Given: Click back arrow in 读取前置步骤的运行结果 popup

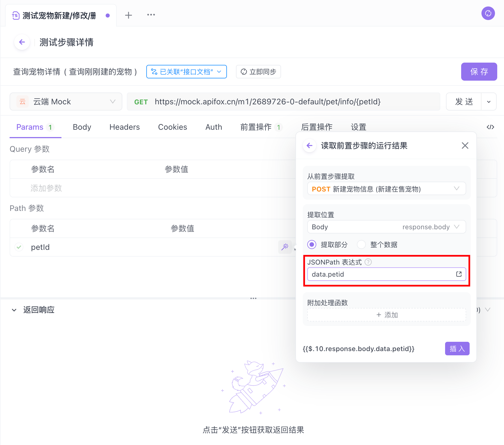Looking at the screenshot, I should (x=310, y=146).
